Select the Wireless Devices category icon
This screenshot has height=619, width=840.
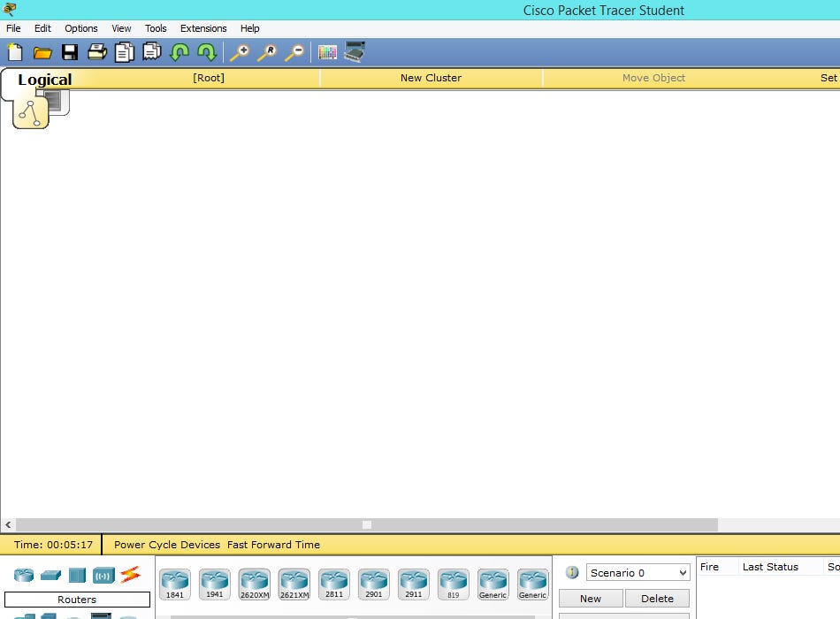(103, 577)
